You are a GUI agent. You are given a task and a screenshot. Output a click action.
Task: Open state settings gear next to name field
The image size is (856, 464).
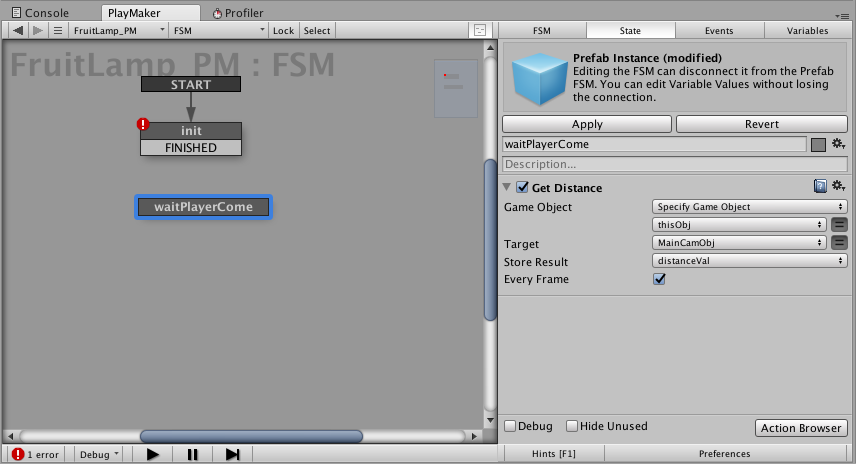pyautogui.click(x=839, y=144)
